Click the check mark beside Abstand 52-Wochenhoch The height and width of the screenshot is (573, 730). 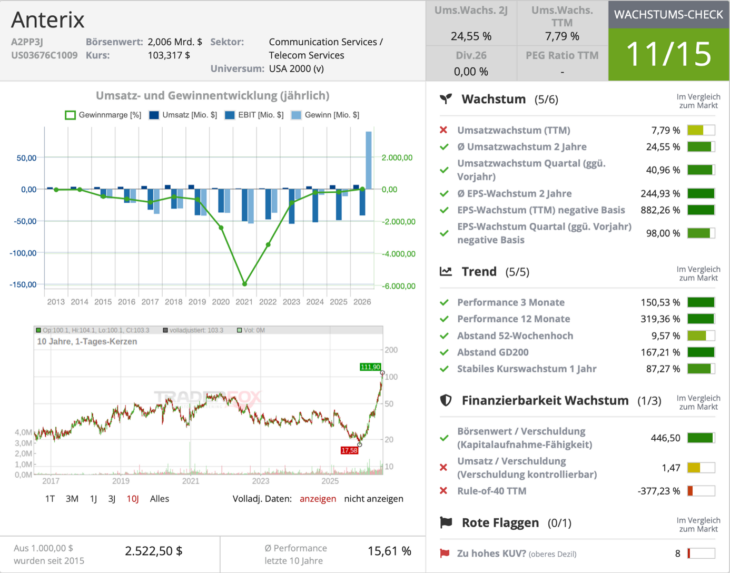point(444,336)
